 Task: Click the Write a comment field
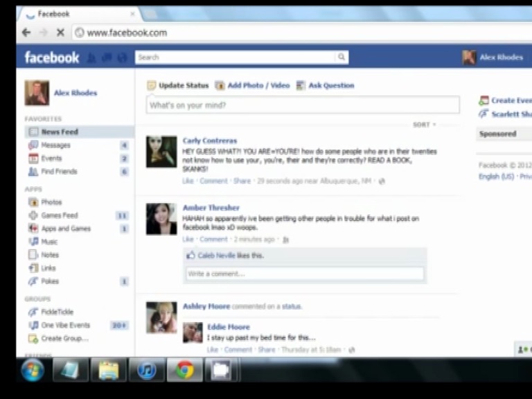tap(304, 274)
